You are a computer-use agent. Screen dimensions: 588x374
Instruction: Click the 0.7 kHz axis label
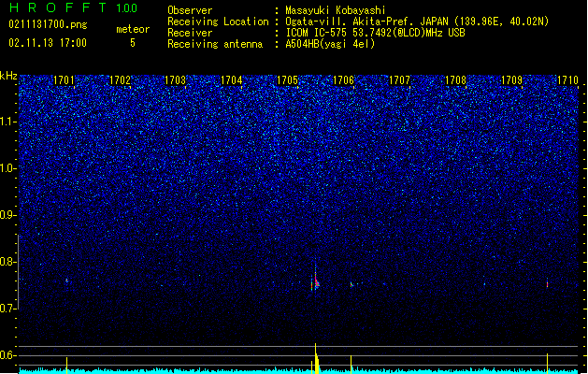[x=8, y=309]
